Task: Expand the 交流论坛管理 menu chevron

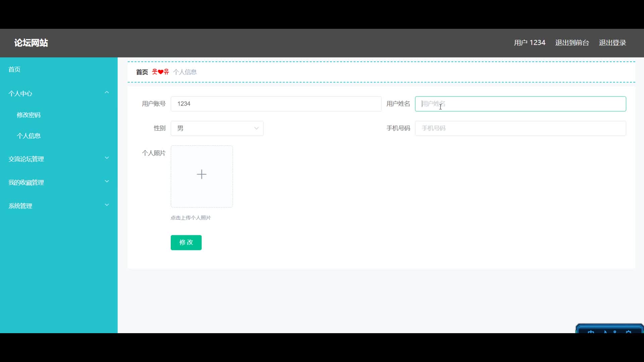Action: (107, 158)
